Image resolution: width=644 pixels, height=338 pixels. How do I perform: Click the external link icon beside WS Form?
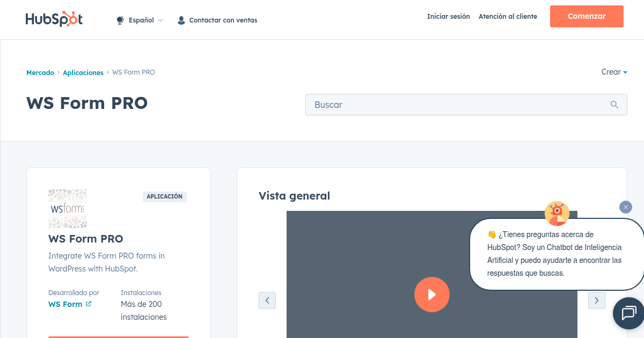point(89,304)
